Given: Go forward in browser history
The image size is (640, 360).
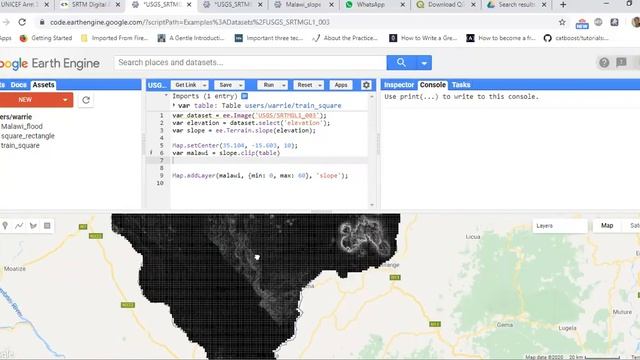Looking at the screenshot, I should [6, 22].
